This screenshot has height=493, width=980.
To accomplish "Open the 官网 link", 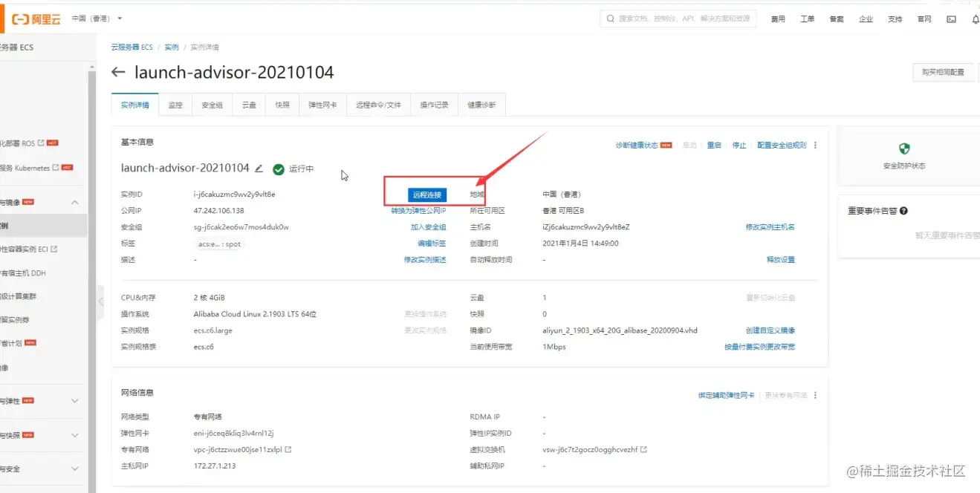I will pyautogui.click(x=924, y=19).
